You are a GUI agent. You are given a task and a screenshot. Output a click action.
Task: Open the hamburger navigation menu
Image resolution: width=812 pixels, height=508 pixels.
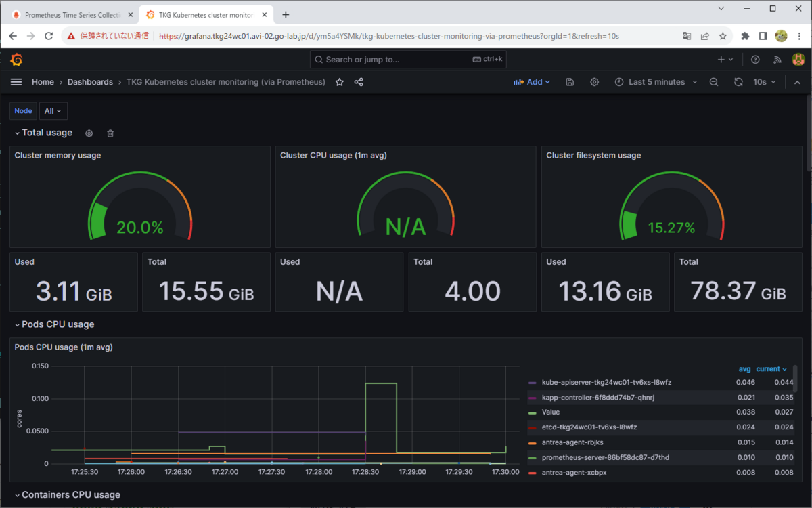(16, 82)
